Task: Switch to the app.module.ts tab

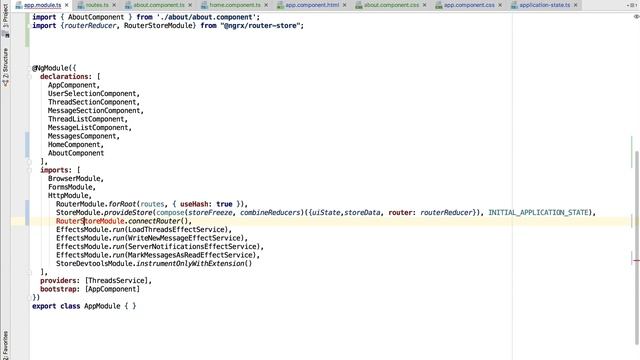Action: click(42, 5)
